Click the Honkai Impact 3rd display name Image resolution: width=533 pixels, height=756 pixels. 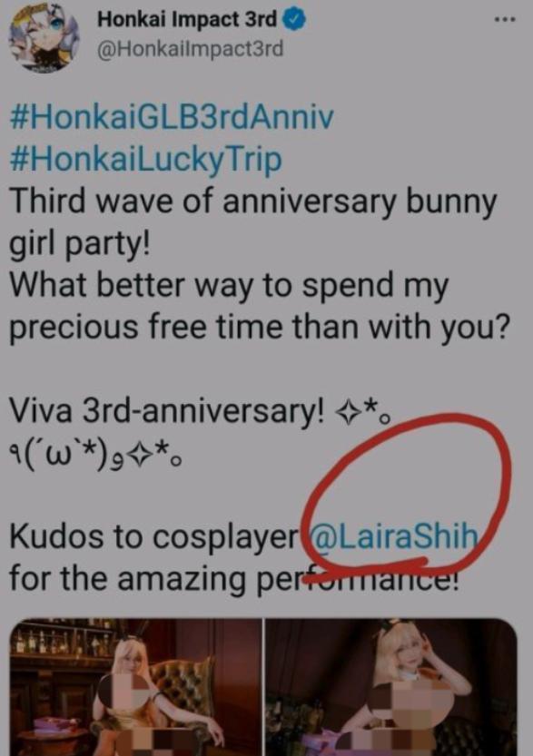[187, 20]
